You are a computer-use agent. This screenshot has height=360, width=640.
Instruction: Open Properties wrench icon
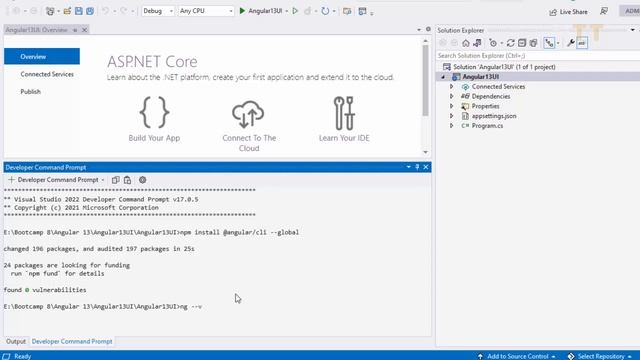[571, 43]
